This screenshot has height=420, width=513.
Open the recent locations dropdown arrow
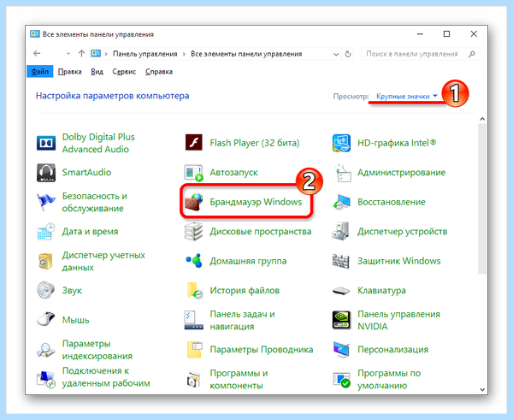[x=68, y=54]
